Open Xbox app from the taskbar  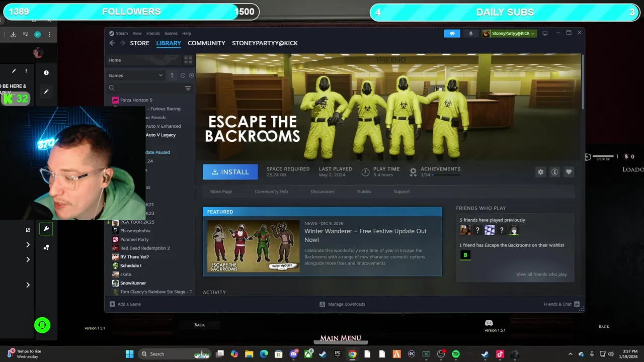tap(308, 354)
